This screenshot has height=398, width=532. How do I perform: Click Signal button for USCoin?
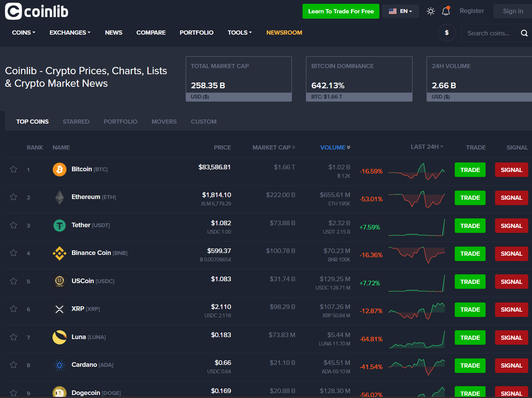(x=511, y=282)
